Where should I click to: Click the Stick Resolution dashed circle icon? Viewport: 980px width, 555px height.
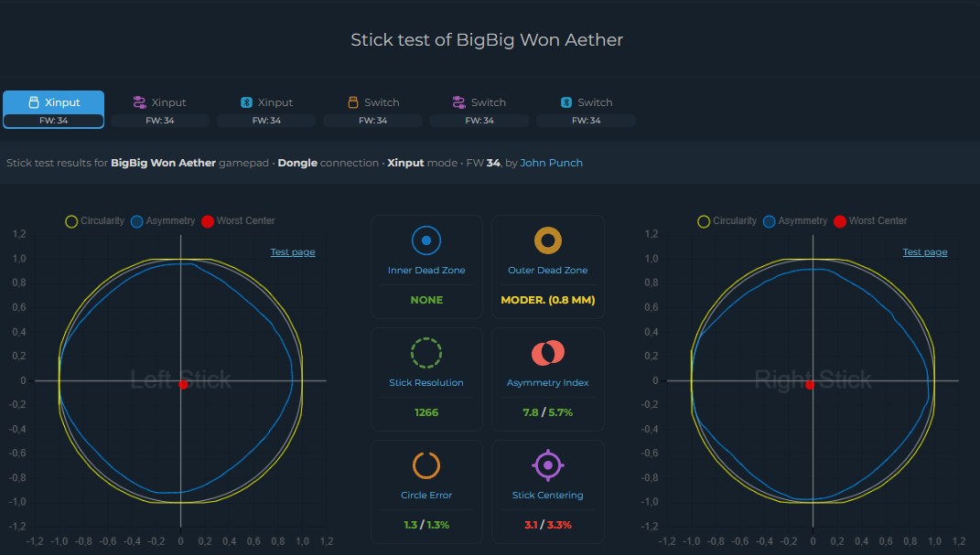pyautogui.click(x=426, y=353)
